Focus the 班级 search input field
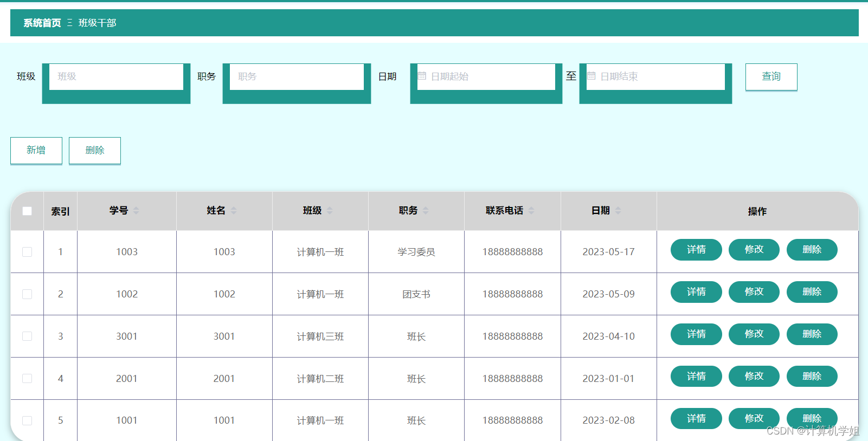This screenshot has height=441, width=868. (x=117, y=77)
